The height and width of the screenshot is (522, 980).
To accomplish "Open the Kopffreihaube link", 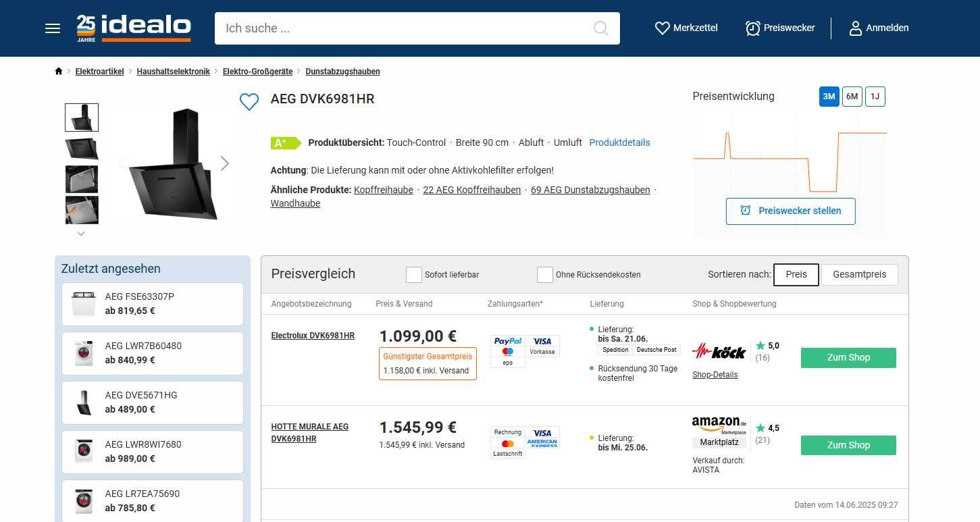I will (x=384, y=190).
